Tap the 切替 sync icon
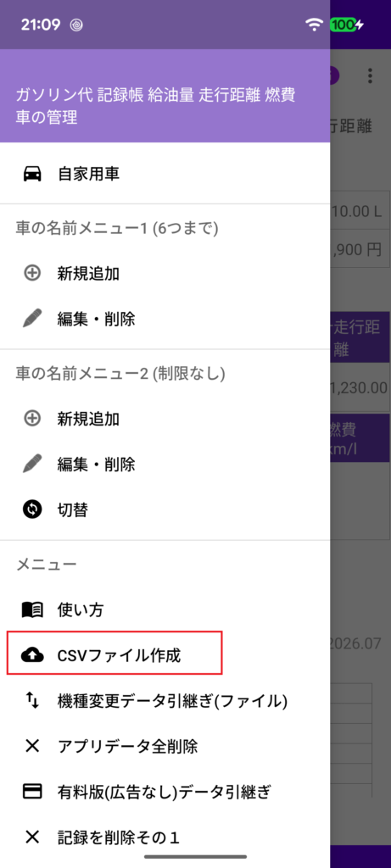Image resolution: width=391 pixels, height=868 pixels. (32, 509)
